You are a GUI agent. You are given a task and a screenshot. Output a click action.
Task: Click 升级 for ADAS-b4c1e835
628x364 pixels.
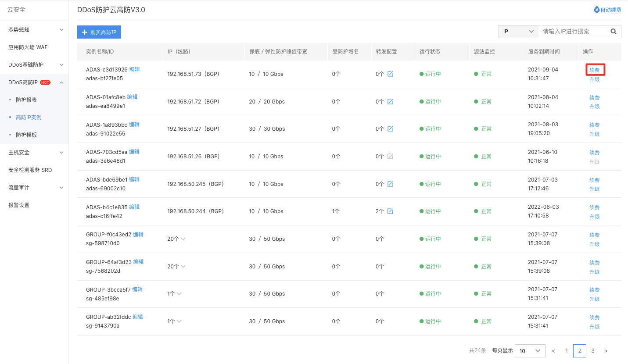pos(595,217)
